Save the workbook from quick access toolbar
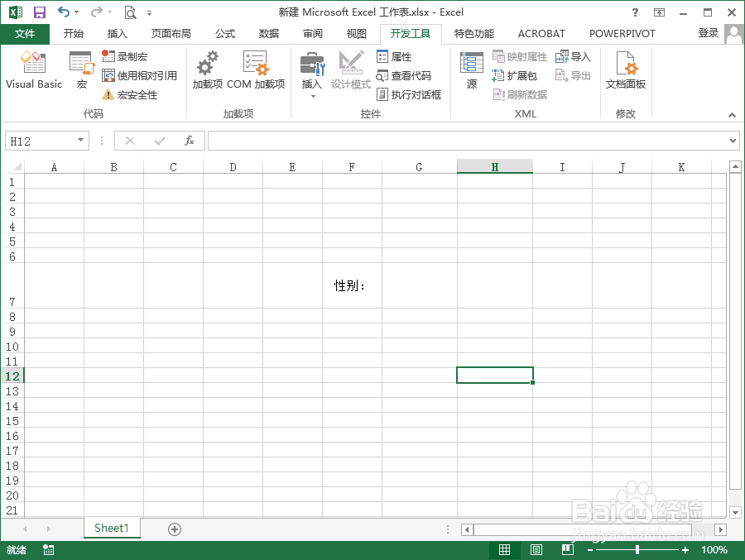The image size is (745, 560). click(x=40, y=12)
